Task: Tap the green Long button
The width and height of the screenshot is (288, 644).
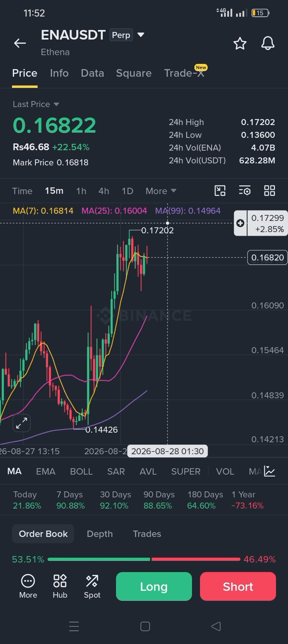Action: tap(154, 586)
